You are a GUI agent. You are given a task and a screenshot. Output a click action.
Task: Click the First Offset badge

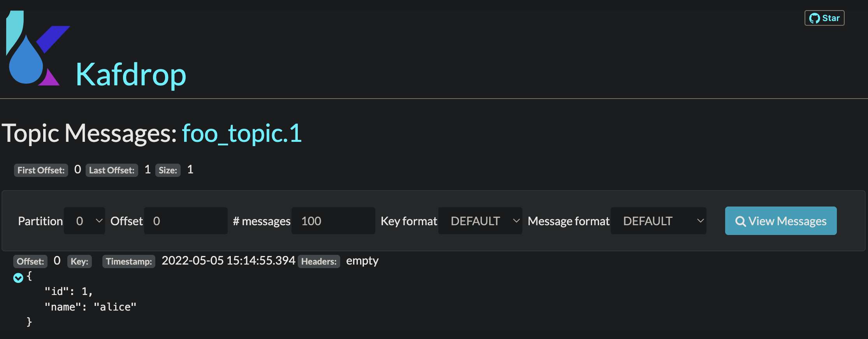coord(41,170)
